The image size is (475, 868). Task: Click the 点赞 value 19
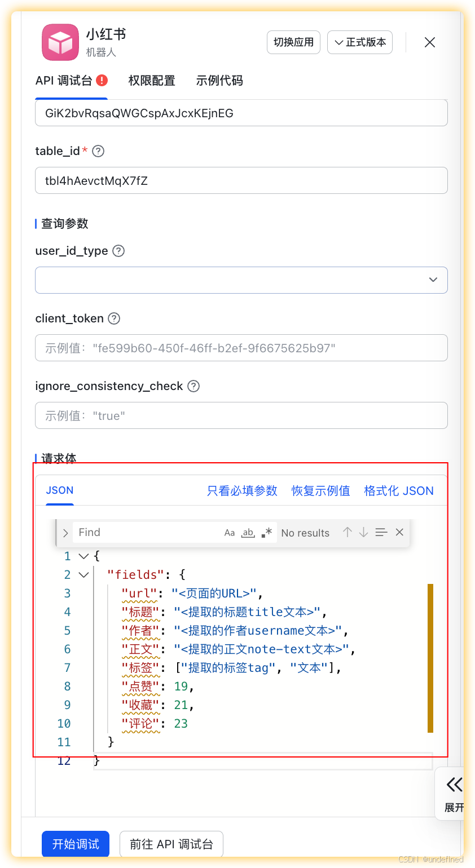click(181, 687)
